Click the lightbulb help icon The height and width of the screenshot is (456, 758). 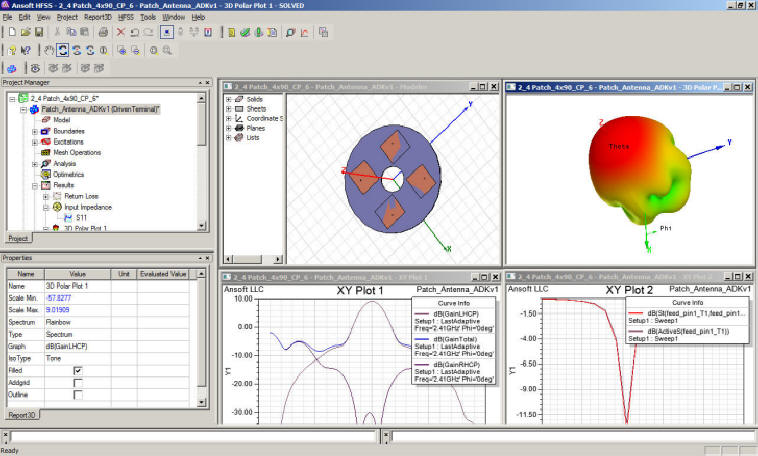point(12,50)
